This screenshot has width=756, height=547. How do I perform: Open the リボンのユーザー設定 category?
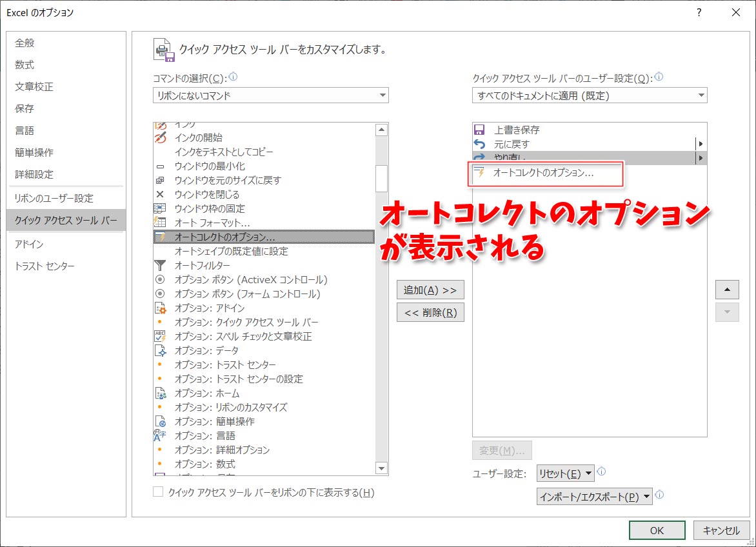click(x=66, y=198)
